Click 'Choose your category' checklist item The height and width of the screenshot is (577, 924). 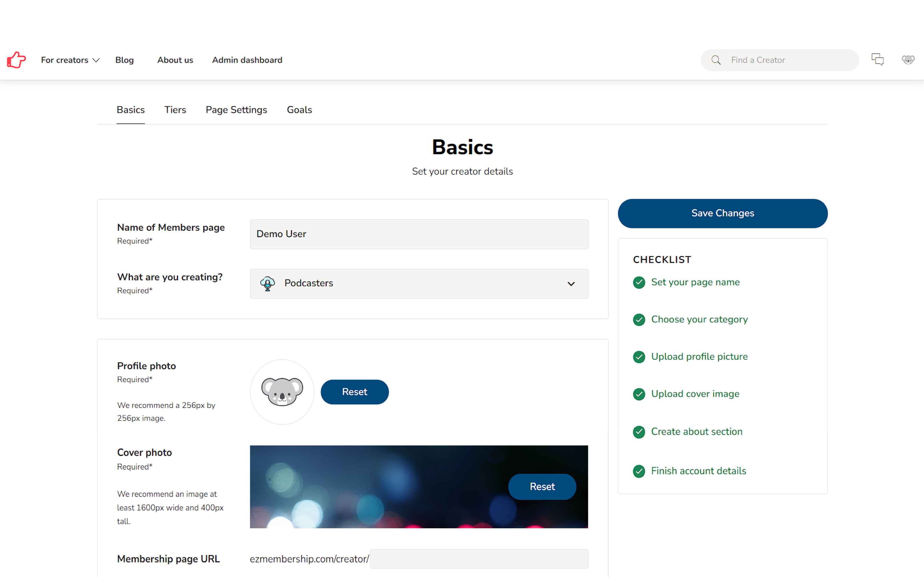click(x=699, y=319)
